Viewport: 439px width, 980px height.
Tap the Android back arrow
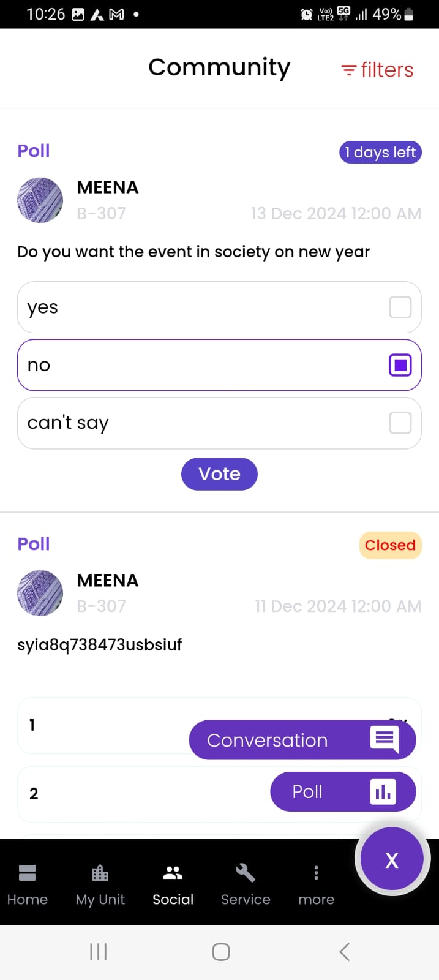tap(345, 952)
